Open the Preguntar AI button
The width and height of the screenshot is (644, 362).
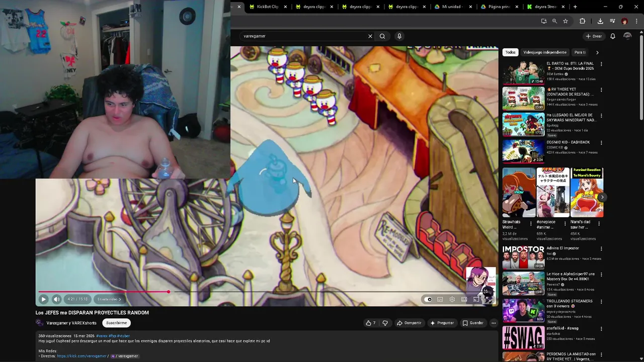pyautogui.click(x=442, y=323)
